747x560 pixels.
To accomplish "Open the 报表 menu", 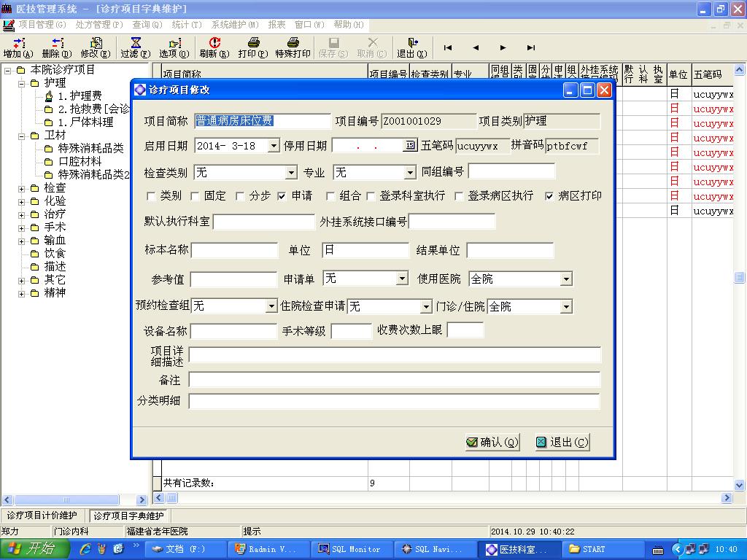I will tap(276, 24).
